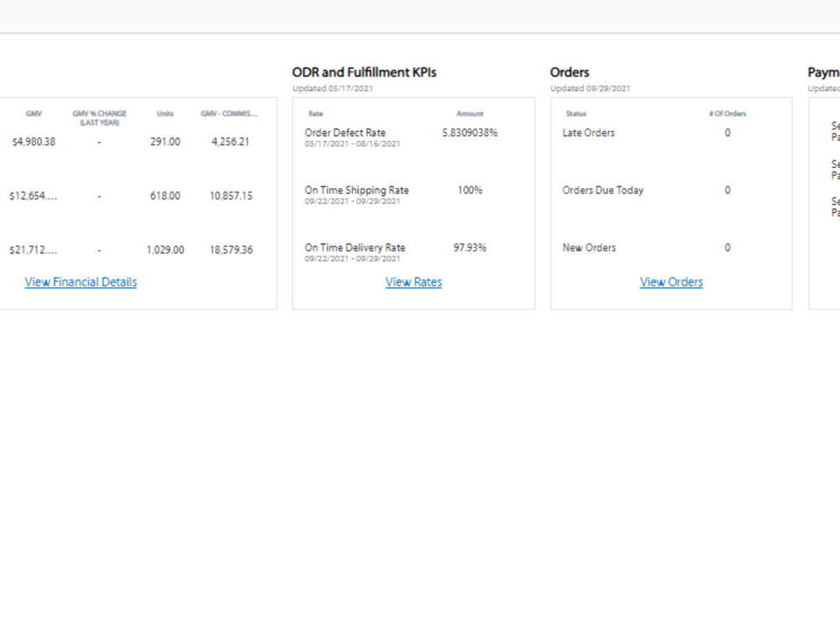Select the $21,712 GMV value

(x=34, y=249)
